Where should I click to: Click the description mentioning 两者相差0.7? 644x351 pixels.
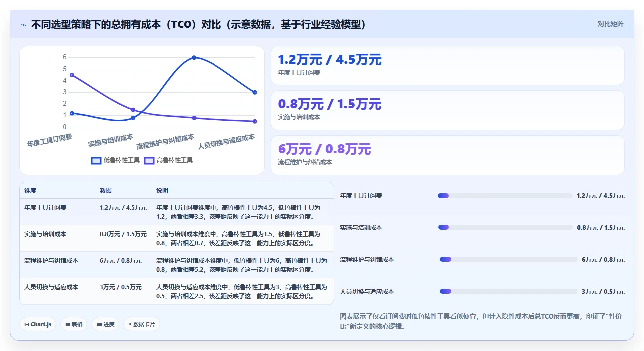click(x=238, y=238)
